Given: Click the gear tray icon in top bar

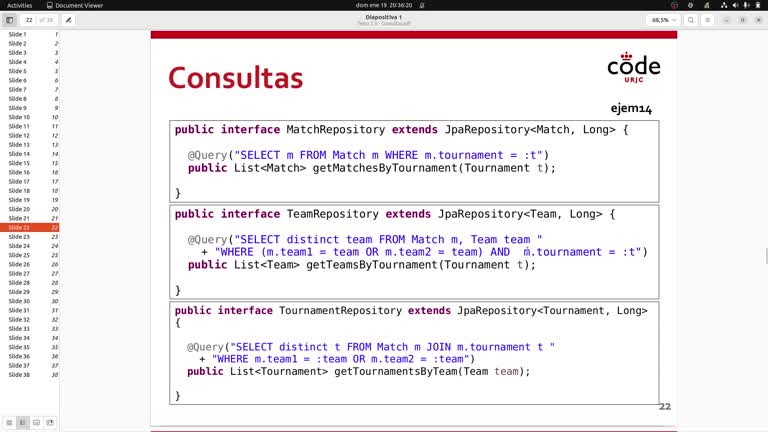Looking at the screenshot, I should click(x=691, y=5).
